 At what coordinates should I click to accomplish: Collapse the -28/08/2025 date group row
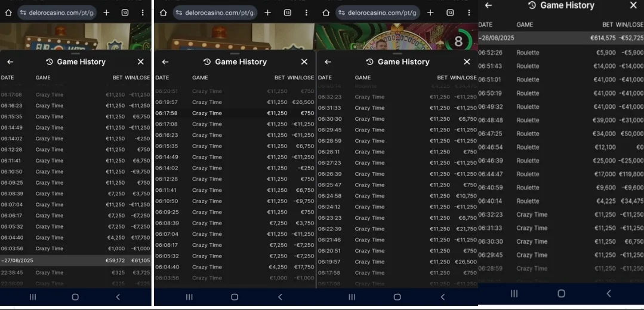561,38
